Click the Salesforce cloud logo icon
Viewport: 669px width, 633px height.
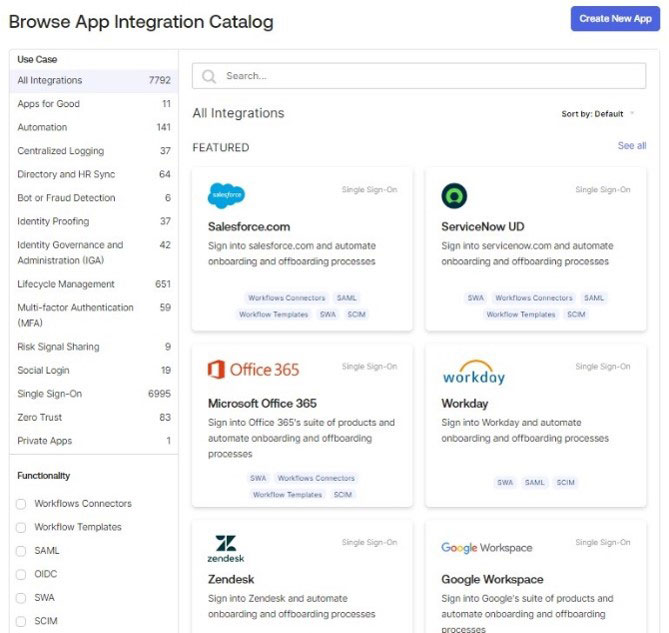(226, 195)
